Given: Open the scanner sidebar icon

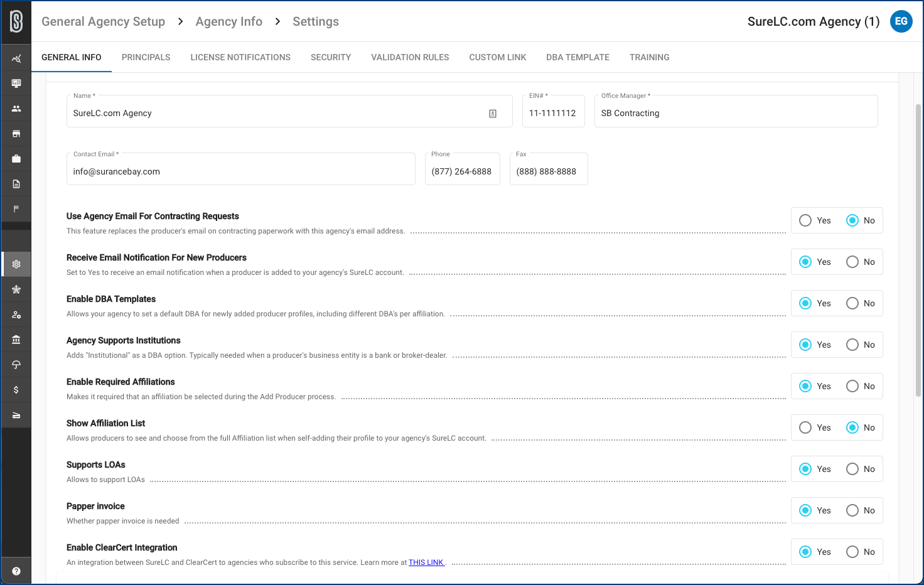Looking at the screenshot, I should point(16,415).
